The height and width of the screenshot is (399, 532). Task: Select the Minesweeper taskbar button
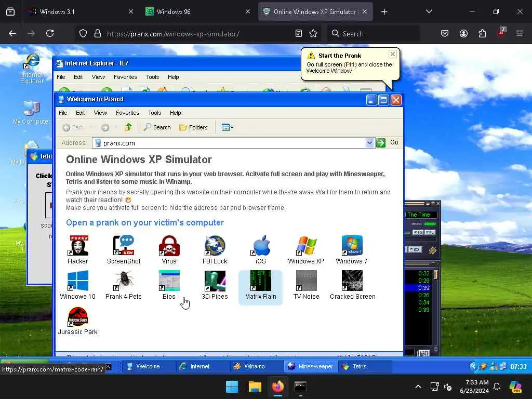[x=311, y=366]
